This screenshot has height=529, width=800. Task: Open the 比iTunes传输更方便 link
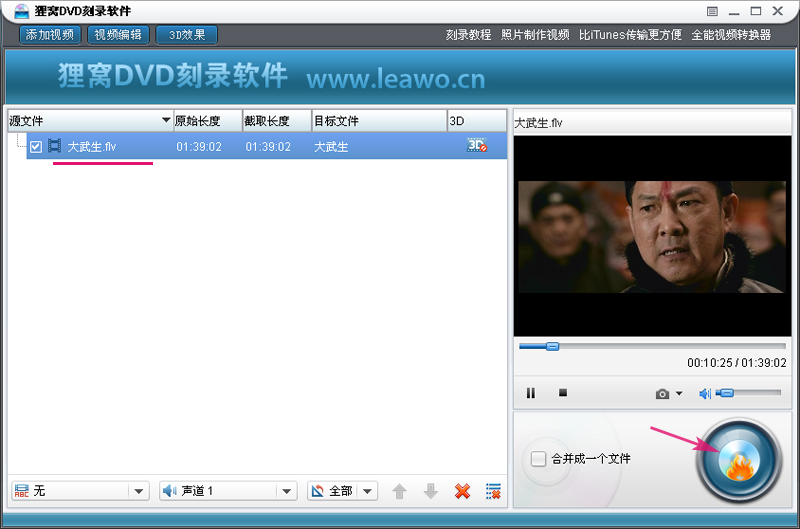coord(630,35)
